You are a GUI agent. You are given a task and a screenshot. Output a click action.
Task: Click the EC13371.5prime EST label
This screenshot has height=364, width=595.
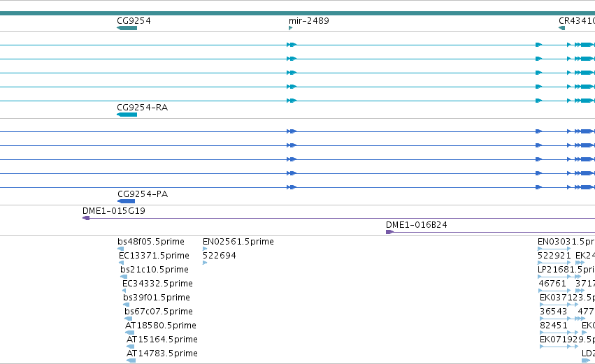[154, 256]
